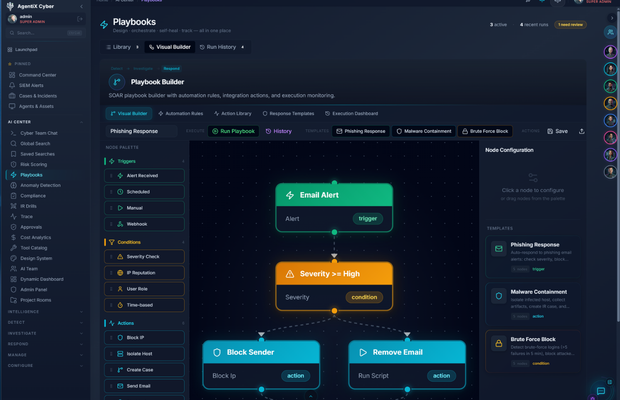Load the Phishing Response toolbar template
Screen dimensions: 620x400
click(361, 131)
